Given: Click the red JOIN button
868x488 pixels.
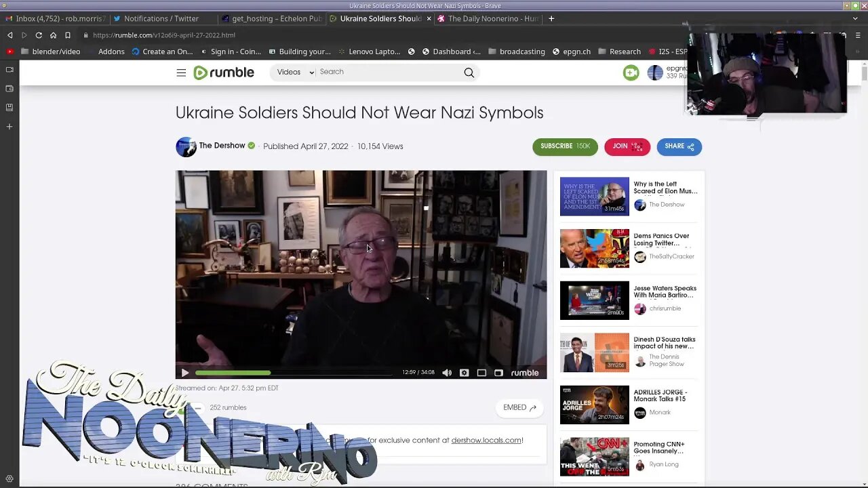Looking at the screenshot, I should 627,146.
